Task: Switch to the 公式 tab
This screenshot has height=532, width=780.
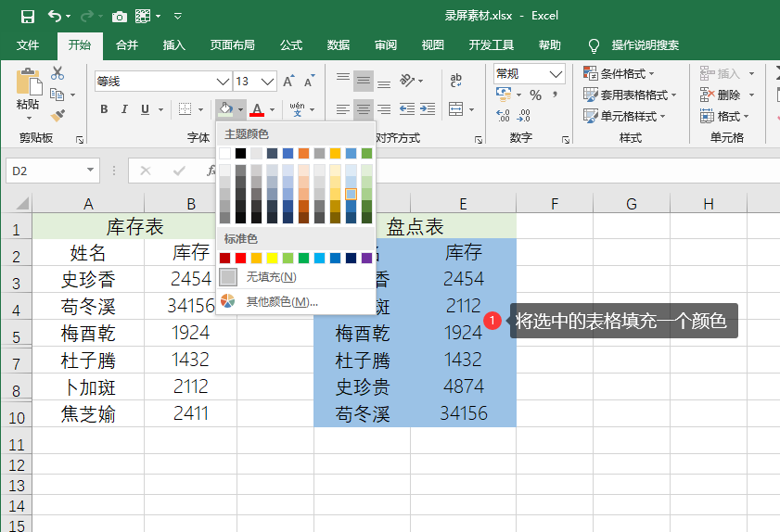Action: point(291,45)
